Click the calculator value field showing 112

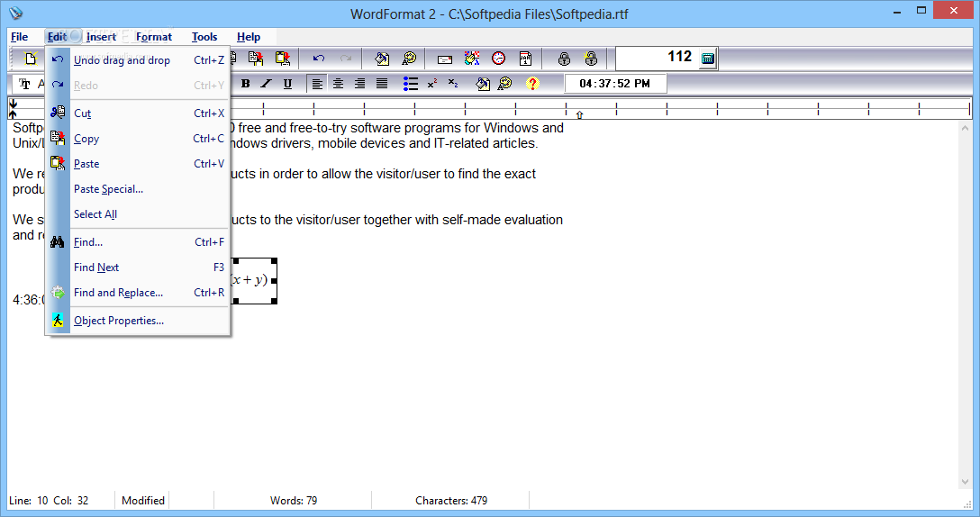click(658, 58)
